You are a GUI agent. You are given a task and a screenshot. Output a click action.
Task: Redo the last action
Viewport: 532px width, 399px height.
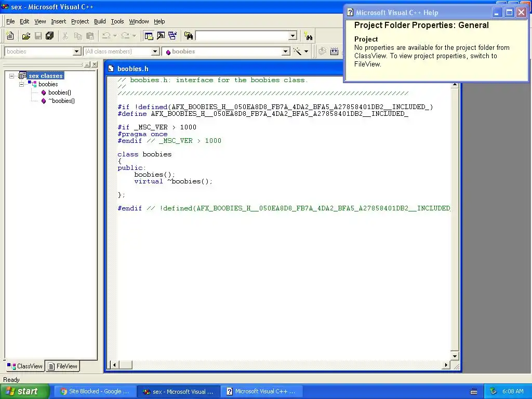(125, 36)
